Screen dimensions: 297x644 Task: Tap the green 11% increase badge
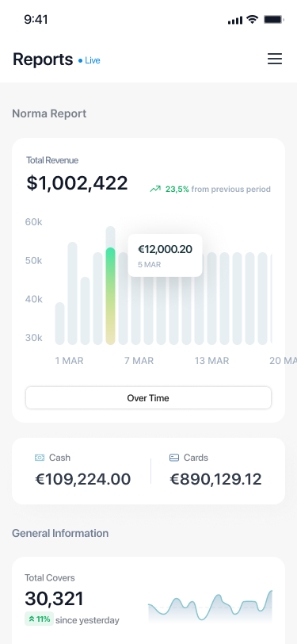point(39,619)
